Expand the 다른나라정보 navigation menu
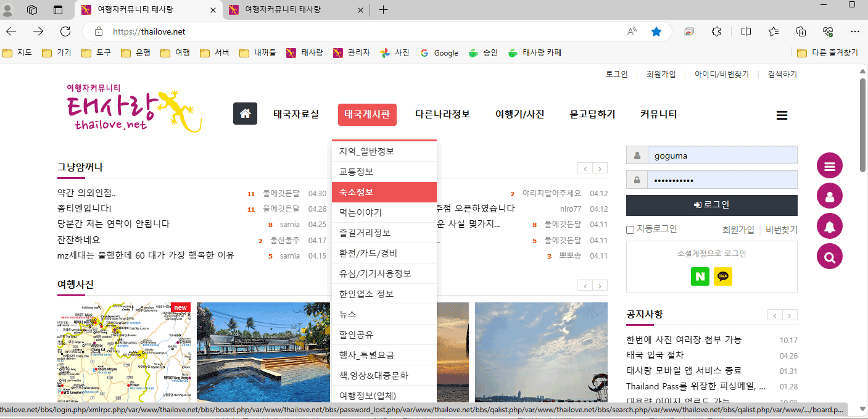The image size is (868, 419). coord(442,114)
